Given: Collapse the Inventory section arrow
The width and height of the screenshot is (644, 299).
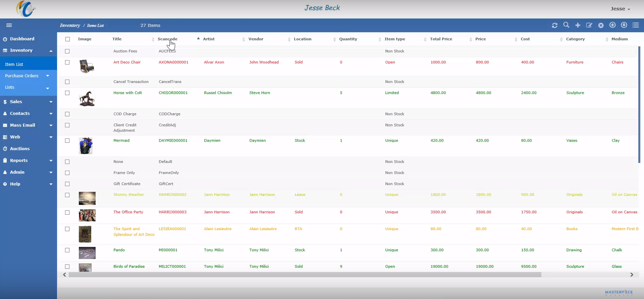Looking at the screenshot, I should [x=51, y=51].
